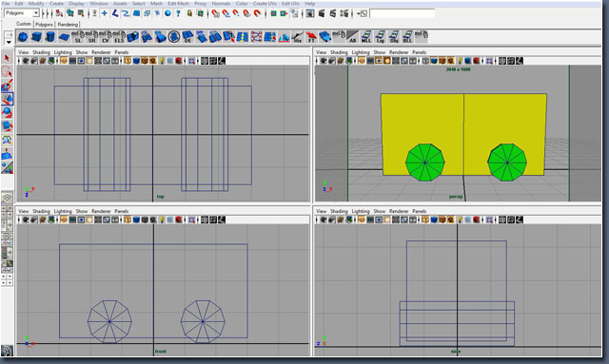Open the Polygons menu set dropdown
The image size is (609, 364).
click(x=22, y=13)
